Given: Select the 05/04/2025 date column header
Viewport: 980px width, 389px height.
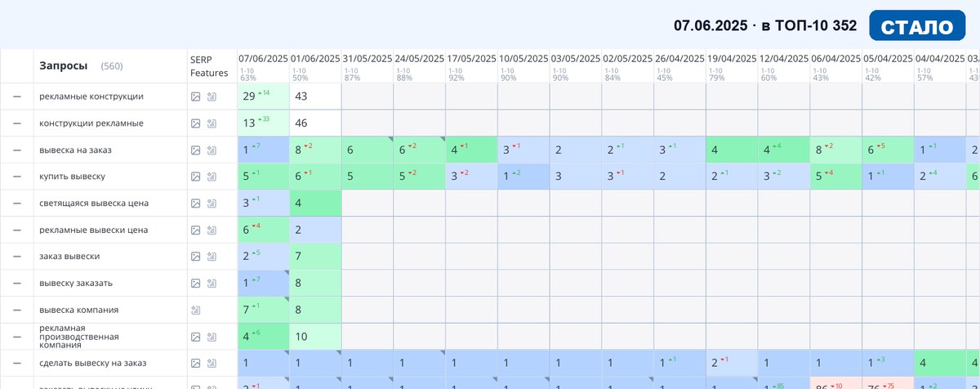Looking at the screenshot, I should [889, 59].
